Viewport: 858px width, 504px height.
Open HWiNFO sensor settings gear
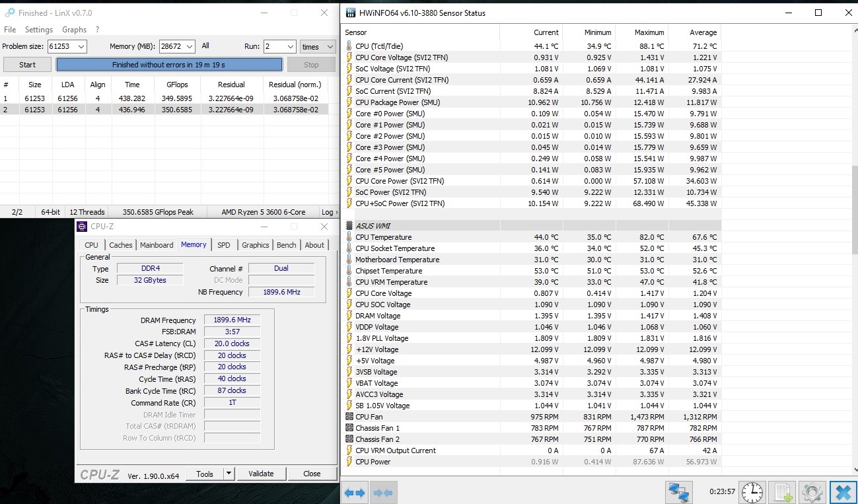[x=812, y=492]
